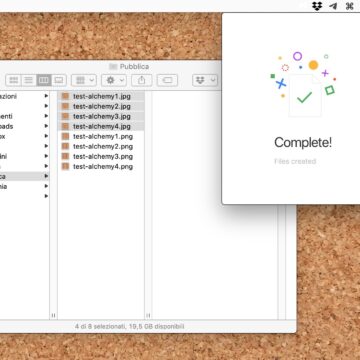Select file test-alchemy3.jpg
The width and height of the screenshot is (360, 360).
[101, 116]
